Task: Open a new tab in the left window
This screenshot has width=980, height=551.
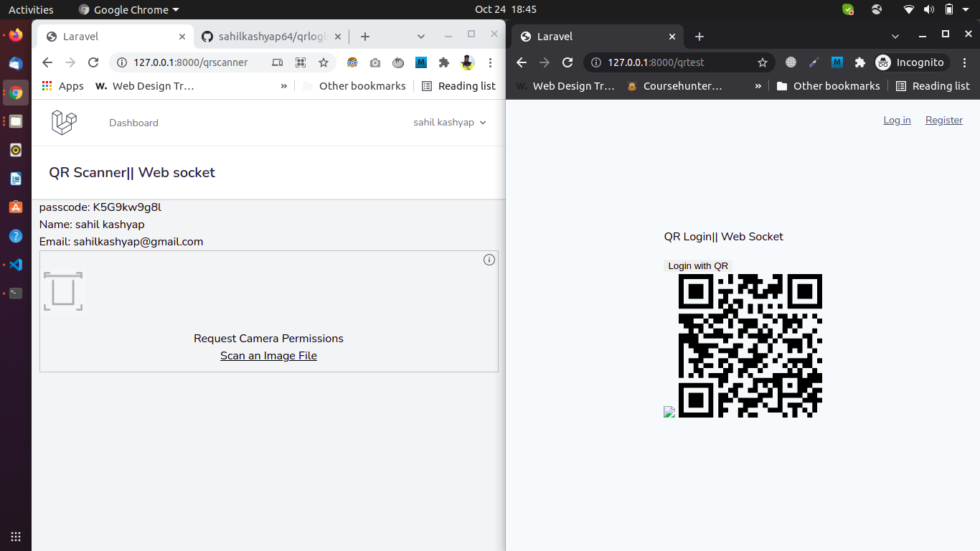Action: pos(365,37)
